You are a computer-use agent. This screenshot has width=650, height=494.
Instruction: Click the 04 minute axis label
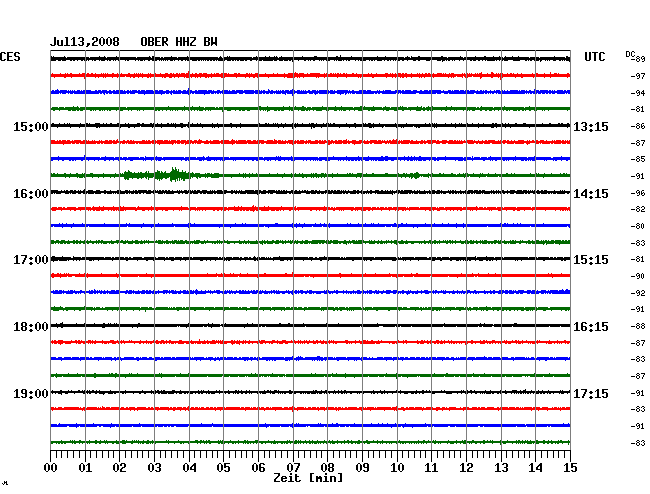pyautogui.click(x=189, y=467)
